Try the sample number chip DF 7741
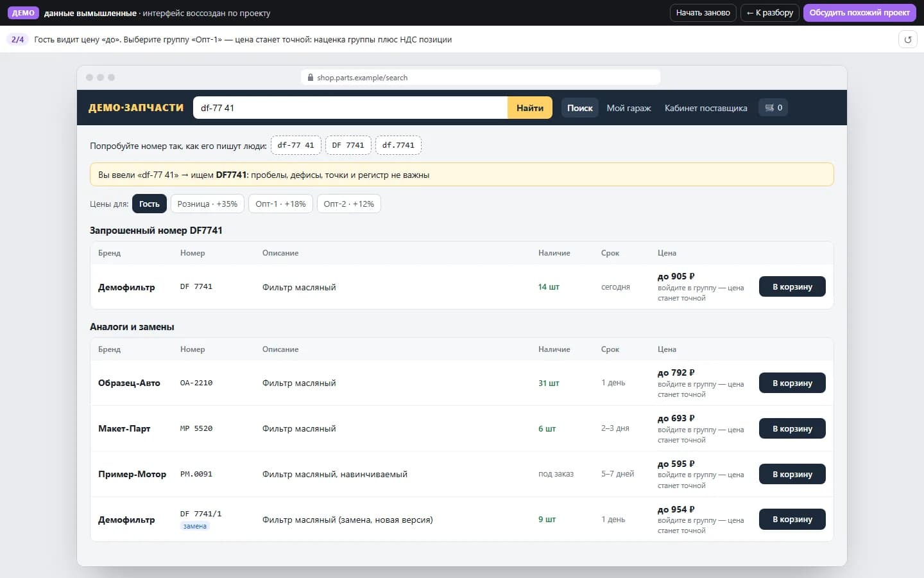This screenshot has height=578, width=924. (x=348, y=145)
